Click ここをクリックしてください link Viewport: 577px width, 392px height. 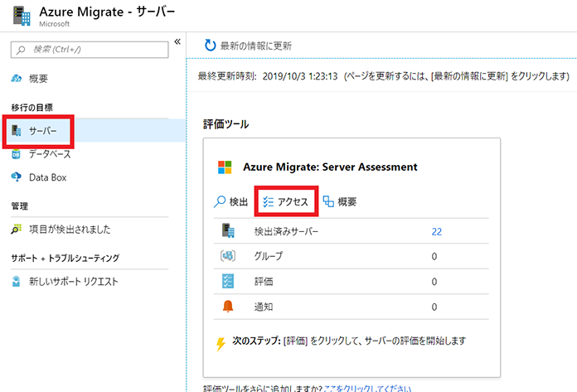tap(367, 389)
